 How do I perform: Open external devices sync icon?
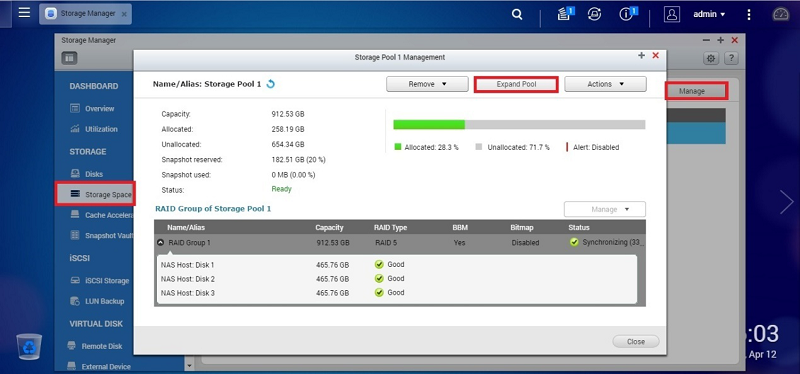(594, 14)
